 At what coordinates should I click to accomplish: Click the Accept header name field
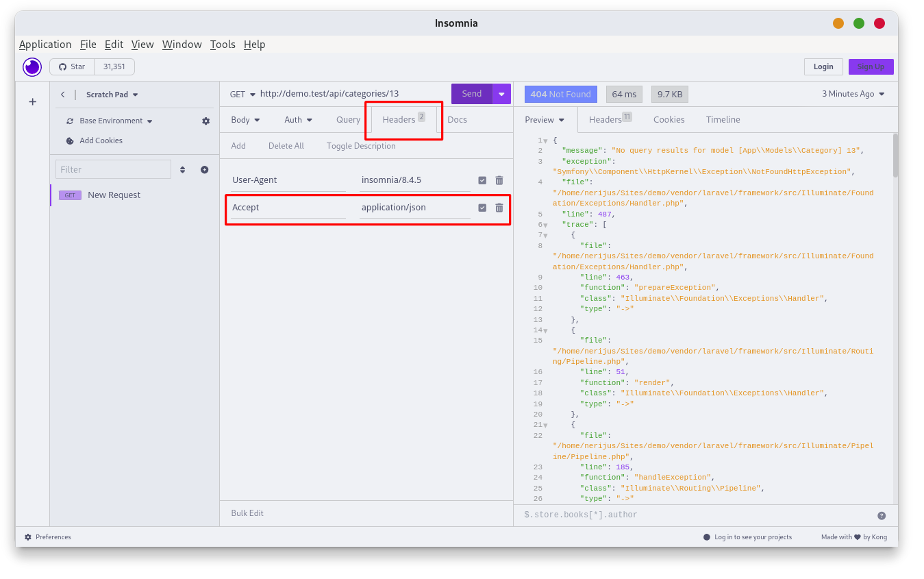(x=288, y=208)
